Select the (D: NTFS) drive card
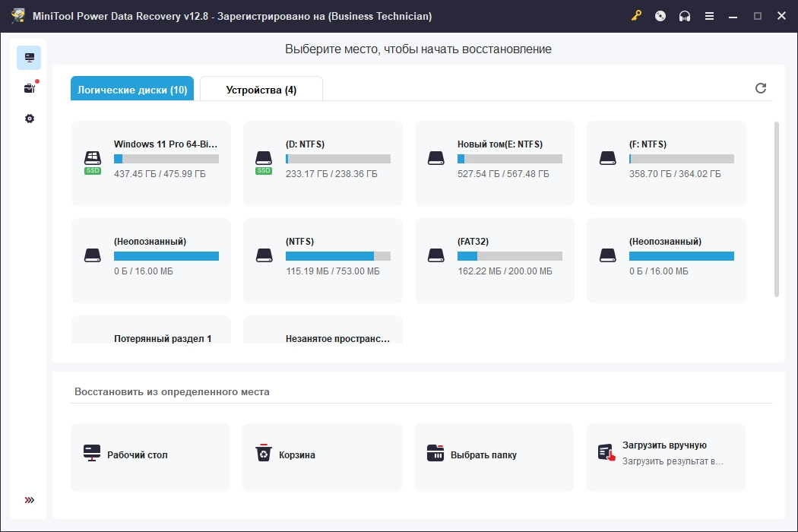The width and height of the screenshot is (798, 532). [x=323, y=163]
